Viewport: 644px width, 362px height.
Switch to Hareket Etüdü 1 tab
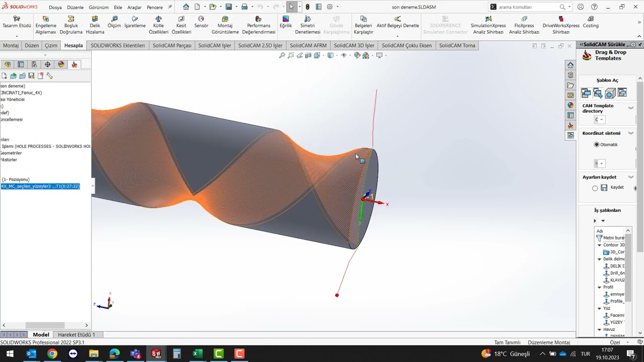click(x=76, y=334)
